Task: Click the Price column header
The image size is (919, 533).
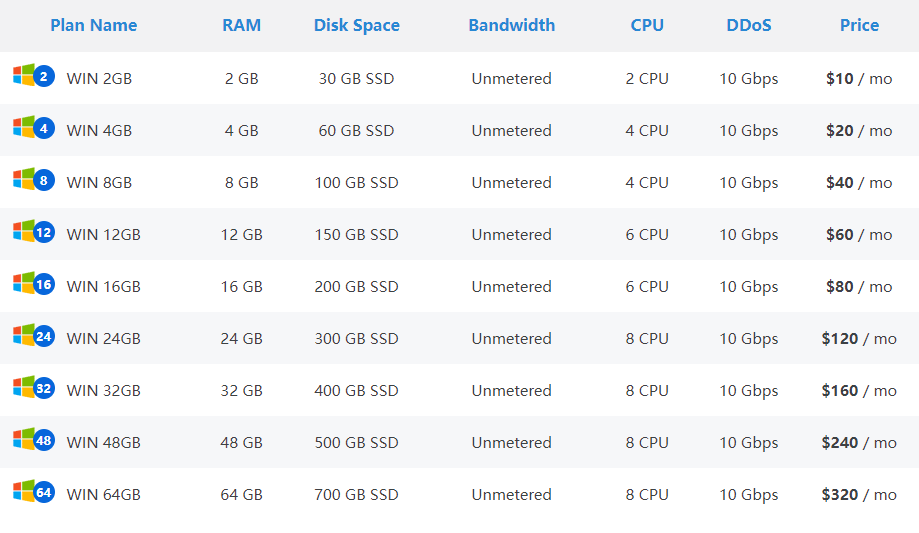Action: pos(859,26)
